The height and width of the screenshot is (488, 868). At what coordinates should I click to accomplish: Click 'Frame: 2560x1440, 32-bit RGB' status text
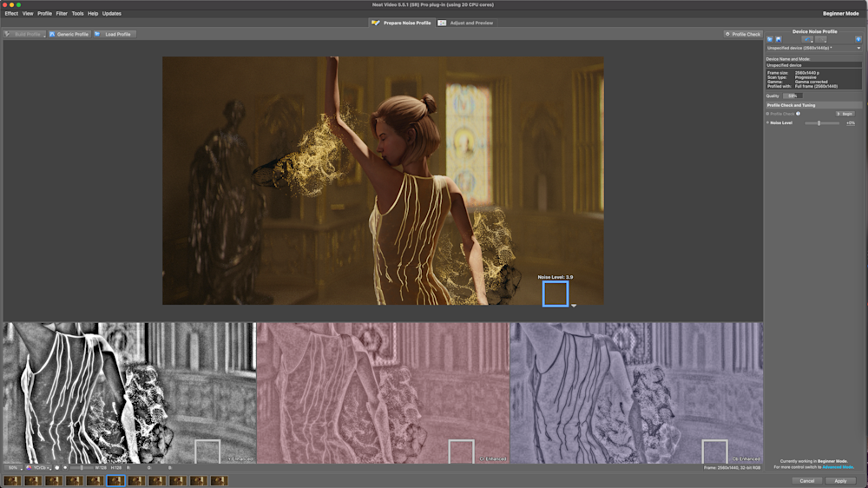[732, 467]
